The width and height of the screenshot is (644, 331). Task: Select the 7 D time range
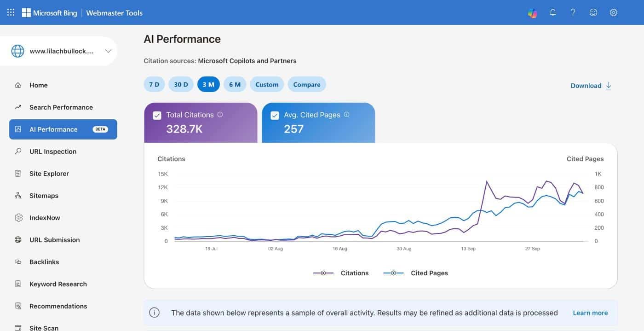tap(155, 84)
